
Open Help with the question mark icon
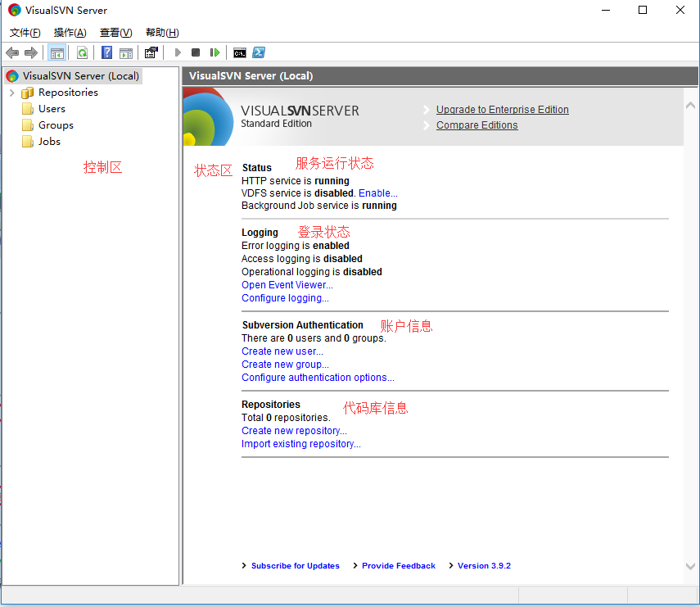[x=106, y=52]
